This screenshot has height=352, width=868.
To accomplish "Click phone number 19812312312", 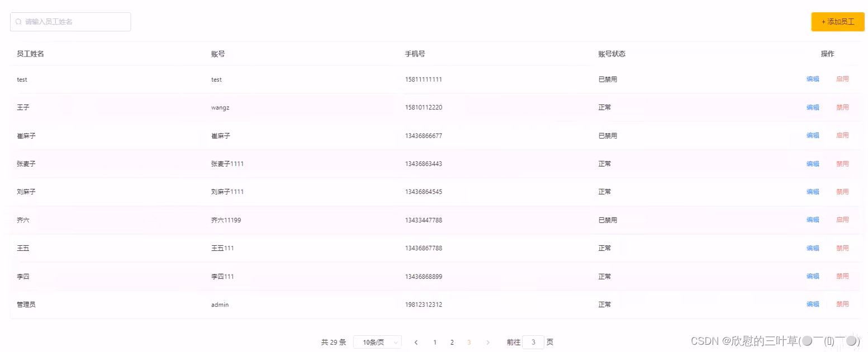I will click(424, 305).
